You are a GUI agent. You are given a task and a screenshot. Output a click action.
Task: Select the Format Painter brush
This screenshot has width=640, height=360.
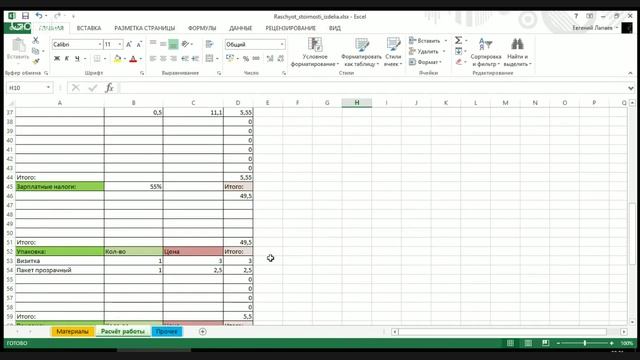coord(36,62)
